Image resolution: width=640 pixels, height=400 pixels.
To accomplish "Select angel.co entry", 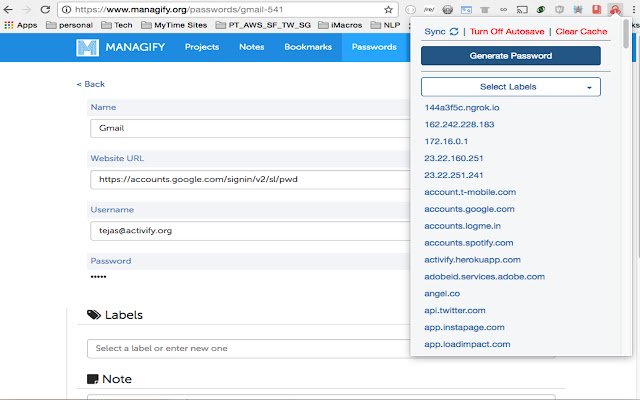I will (x=442, y=294).
